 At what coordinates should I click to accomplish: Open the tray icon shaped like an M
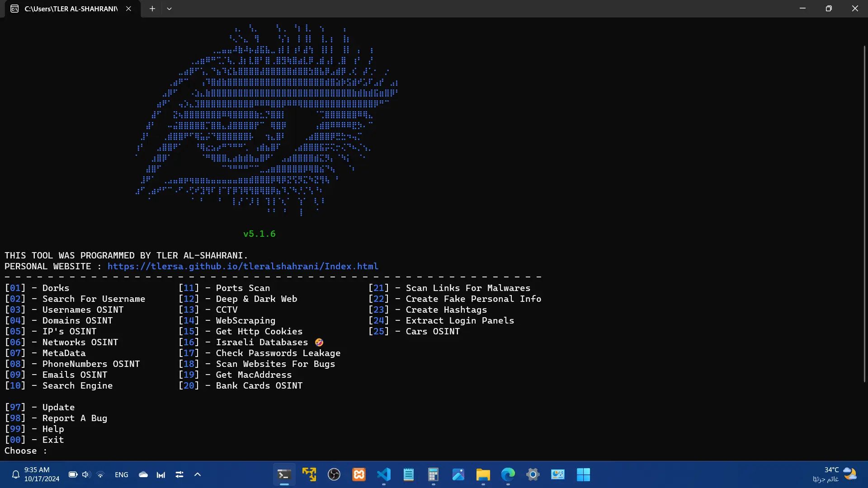click(x=161, y=474)
